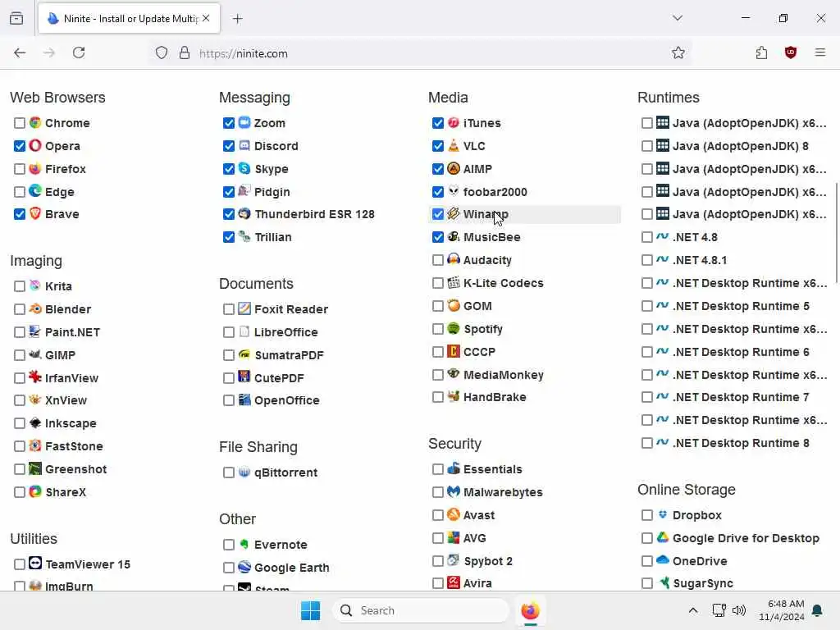Go back to previous page
This screenshot has height=630, width=840.
20,52
